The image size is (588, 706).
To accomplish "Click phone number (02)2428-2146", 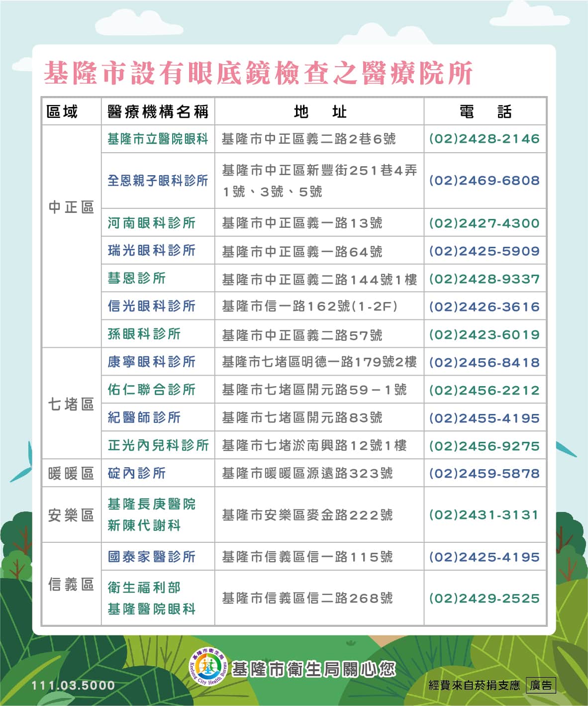I will 485,139.
